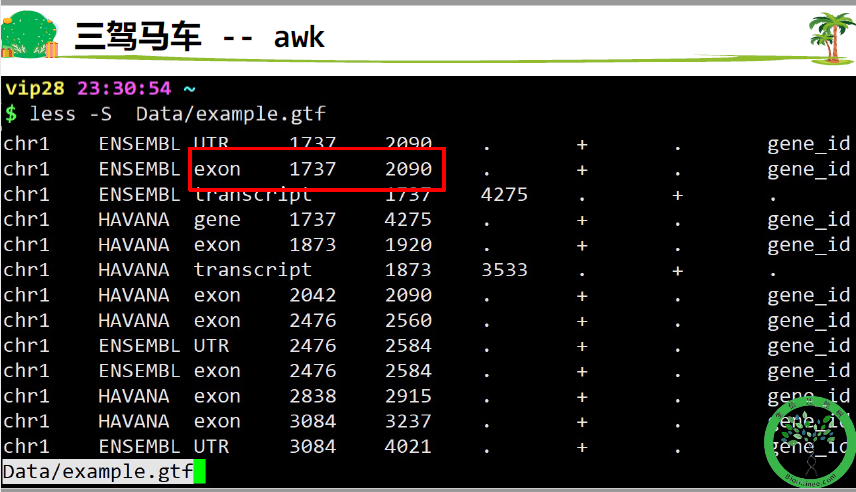856x492 pixels.
Task: Click the end value 2915 in the HAVANA exon row
Action: pyautogui.click(x=408, y=396)
